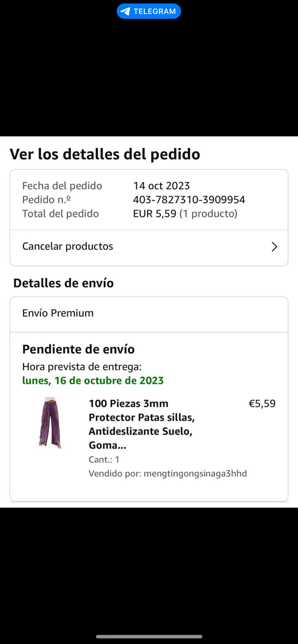The width and height of the screenshot is (298, 644).
Task: Tap the €5,59 product price
Action: point(262,403)
